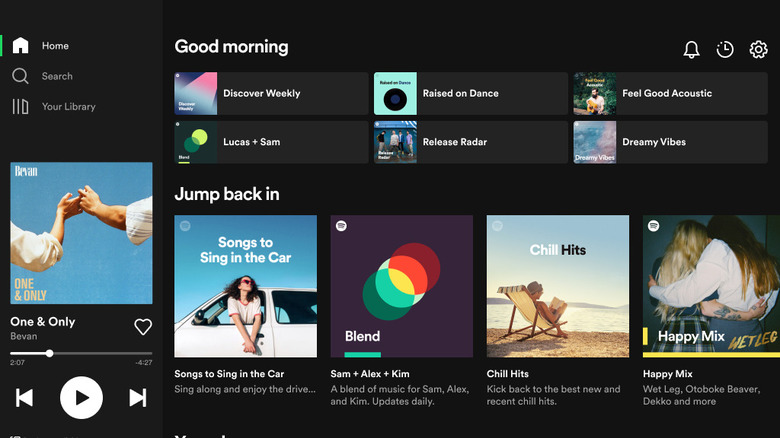Click the Search magnifier icon
This screenshot has height=438, width=780.
point(20,76)
